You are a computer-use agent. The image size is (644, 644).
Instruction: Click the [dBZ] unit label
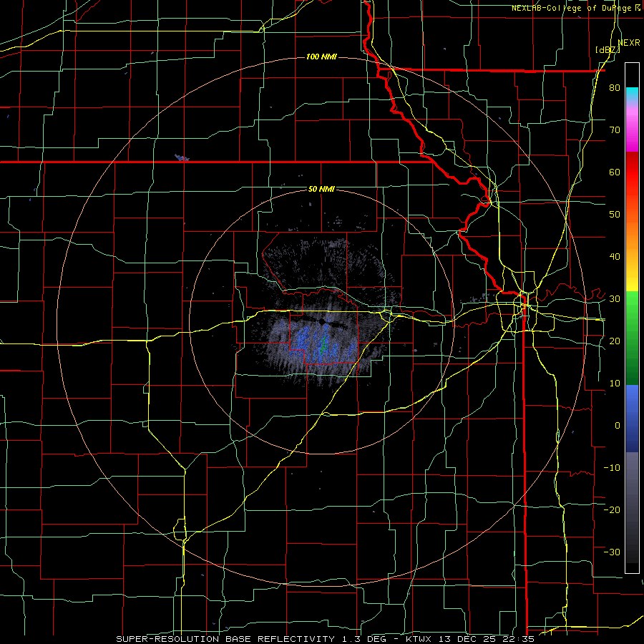tap(608, 49)
